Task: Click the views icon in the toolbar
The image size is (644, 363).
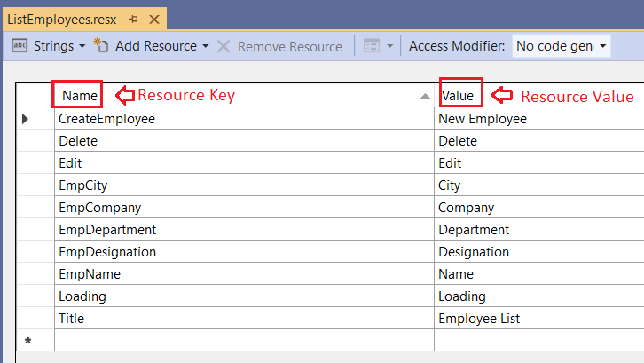Action: [x=372, y=46]
